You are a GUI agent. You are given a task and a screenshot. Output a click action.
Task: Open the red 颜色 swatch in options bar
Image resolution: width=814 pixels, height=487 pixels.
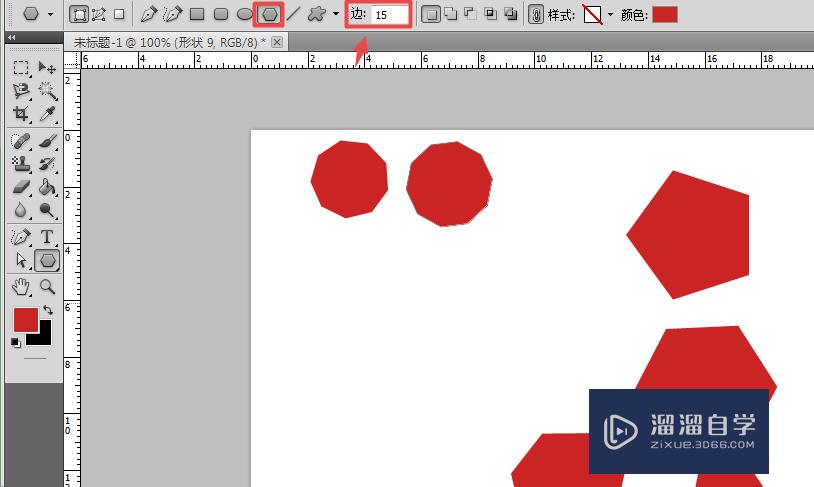(x=664, y=14)
